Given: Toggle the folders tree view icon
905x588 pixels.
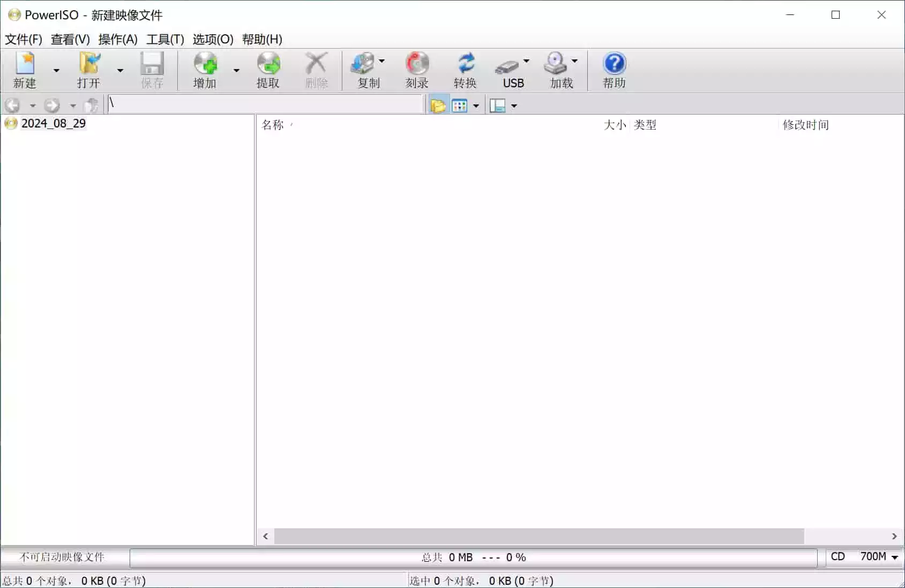Looking at the screenshot, I should coord(438,105).
